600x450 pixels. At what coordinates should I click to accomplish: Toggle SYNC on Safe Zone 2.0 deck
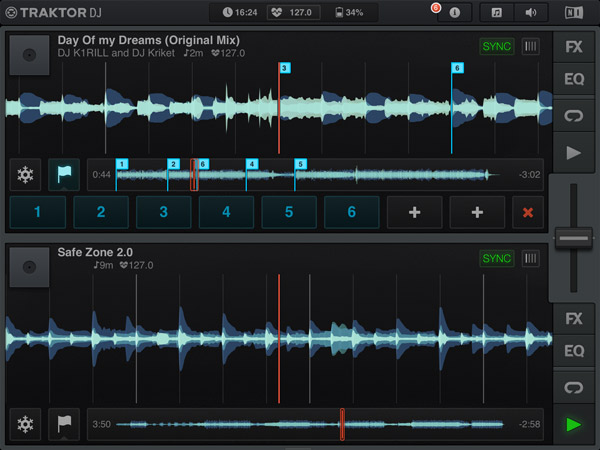coord(497,259)
